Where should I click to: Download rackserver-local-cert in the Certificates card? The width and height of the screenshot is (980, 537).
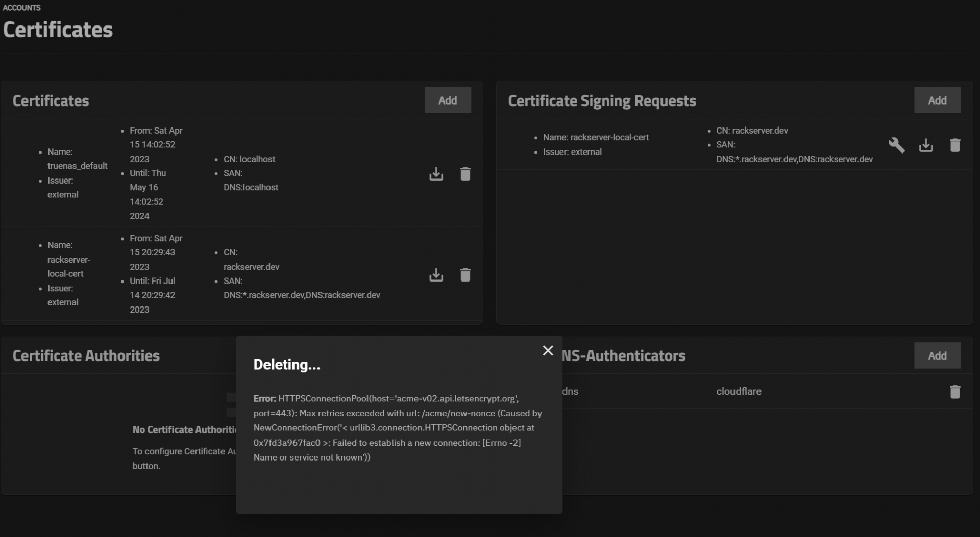(x=436, y=275)
